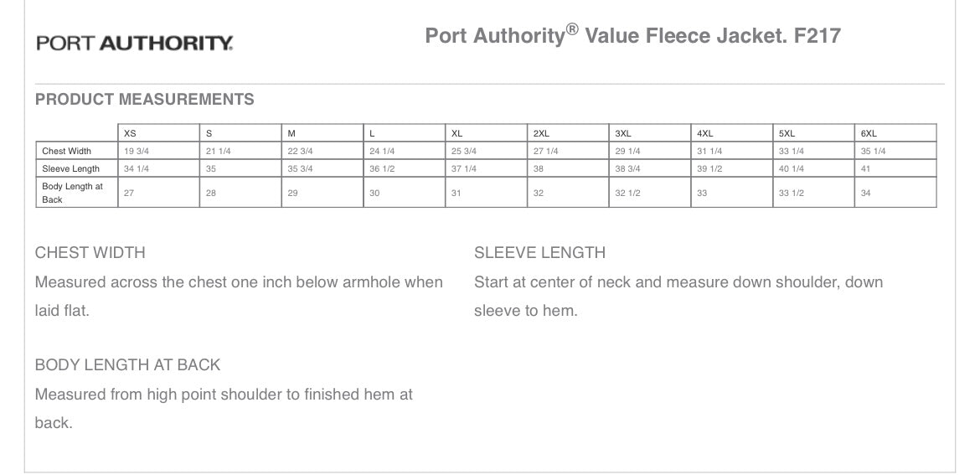
Task: Click the text about measuring below armhole
Action: (x=239, y=297)
